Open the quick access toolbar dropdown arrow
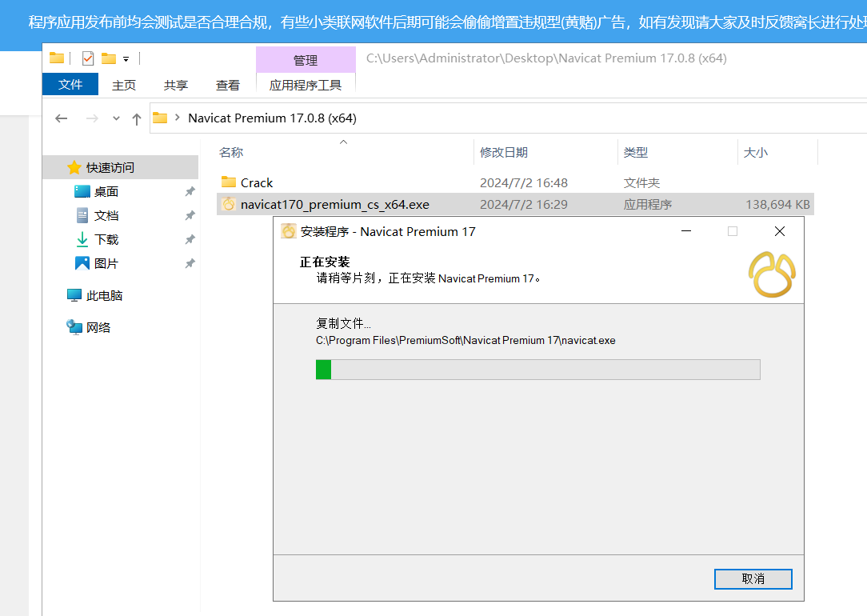Image resolution: width=867 pixels, height=616 pixels. click(126, 58)
